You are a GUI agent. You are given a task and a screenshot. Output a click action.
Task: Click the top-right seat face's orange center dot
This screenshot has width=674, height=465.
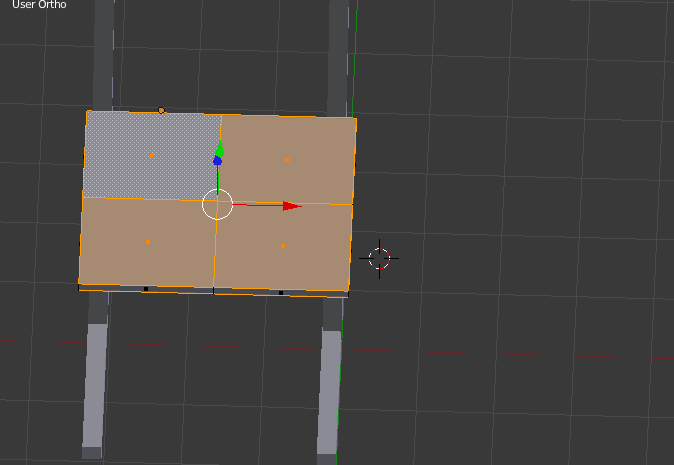coord(287,160)
